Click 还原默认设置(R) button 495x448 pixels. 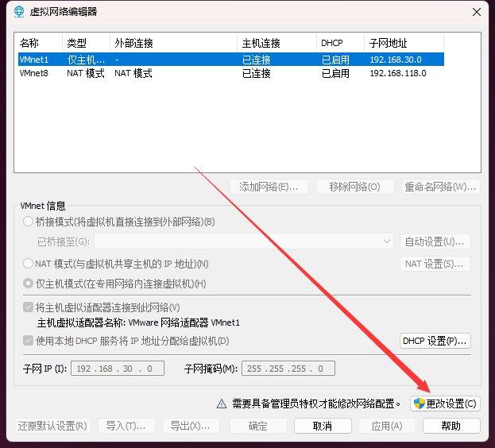[x=52, y=426]
